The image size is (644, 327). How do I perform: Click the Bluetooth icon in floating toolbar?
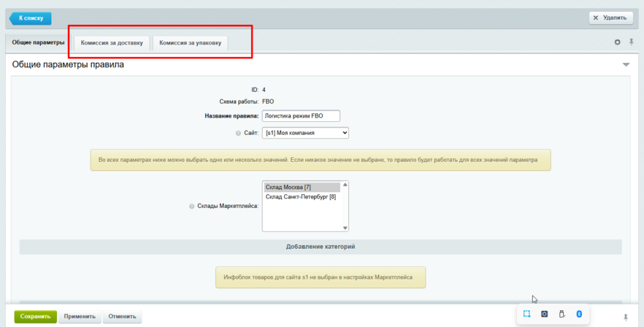tap(579, 314)
